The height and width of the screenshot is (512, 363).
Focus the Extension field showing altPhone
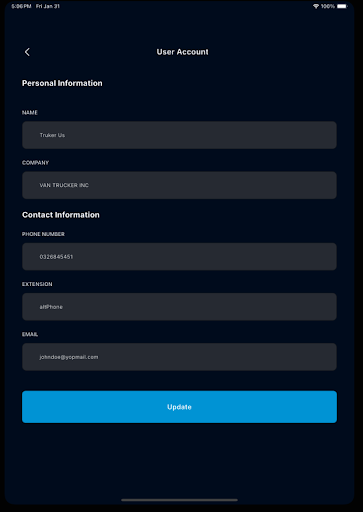point(179,307)
